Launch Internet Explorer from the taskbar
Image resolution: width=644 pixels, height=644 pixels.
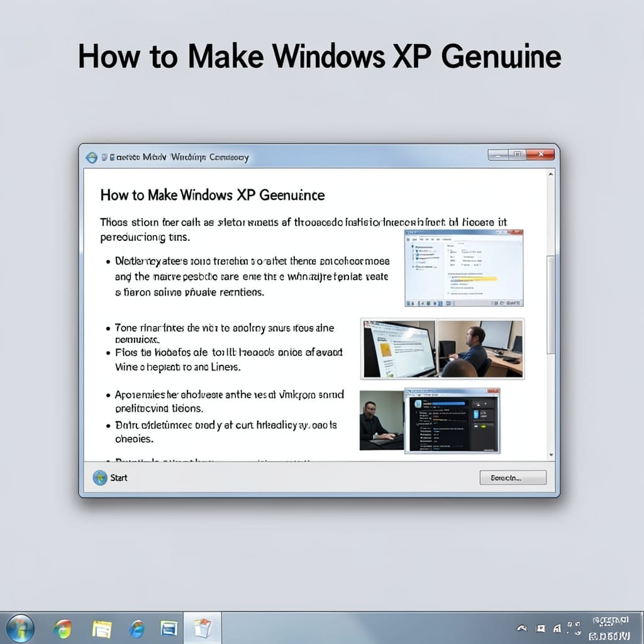(x=136, y=629)
